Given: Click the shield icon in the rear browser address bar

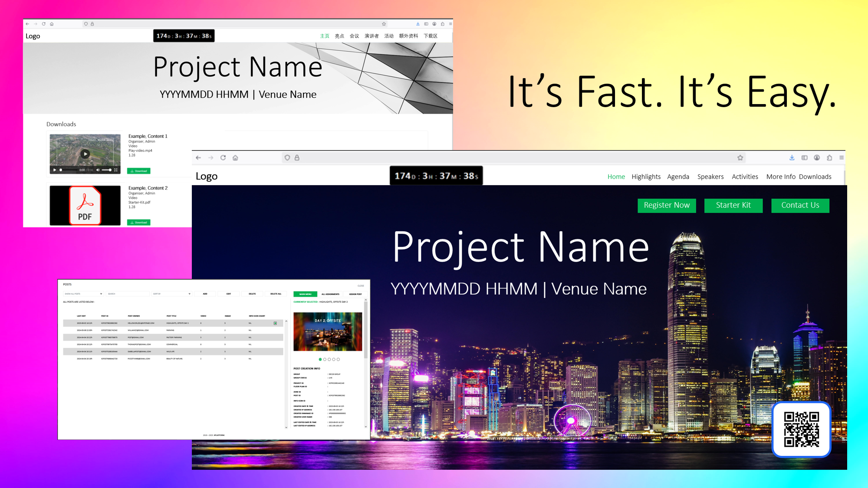Looking at the screenshot, I should coord(86,24).
